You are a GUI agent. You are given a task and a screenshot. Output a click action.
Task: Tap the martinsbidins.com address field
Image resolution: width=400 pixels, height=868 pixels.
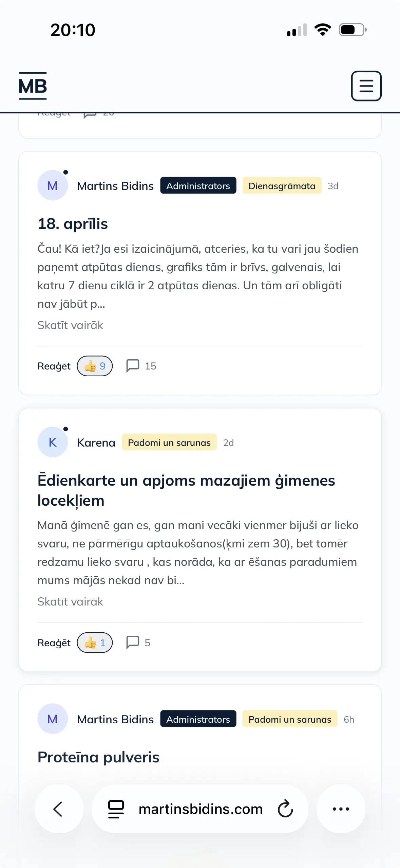[201, 809]
